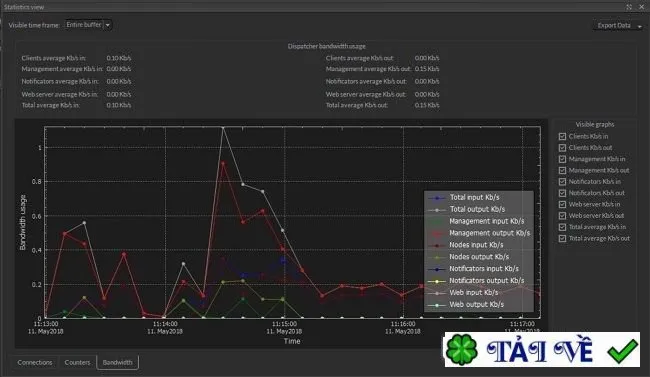Click Management input Kb/s legend entry
This screenshot has width=650, height=377.
(x=476, y=221)
